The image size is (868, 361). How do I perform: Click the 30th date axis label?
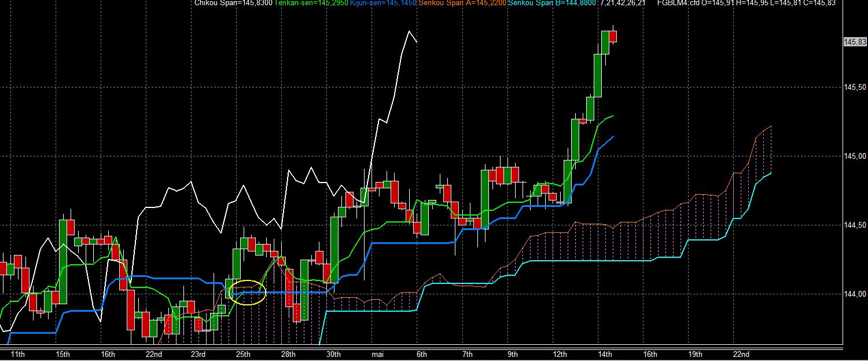pyautogui.click(x=333, y=354)
